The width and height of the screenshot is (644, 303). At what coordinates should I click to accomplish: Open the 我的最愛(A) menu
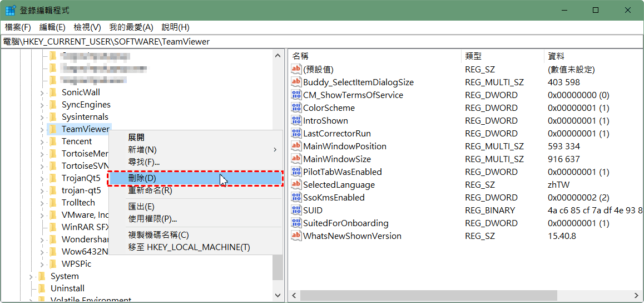131,27
